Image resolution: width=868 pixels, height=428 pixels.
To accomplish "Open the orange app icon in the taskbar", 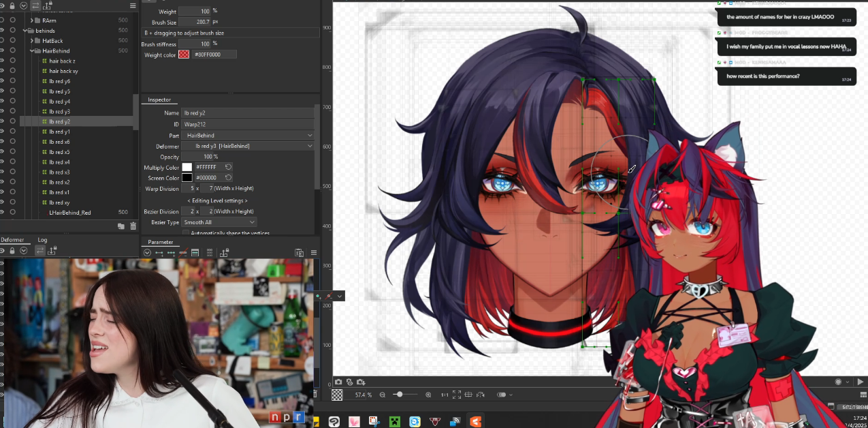I will 475,422.
